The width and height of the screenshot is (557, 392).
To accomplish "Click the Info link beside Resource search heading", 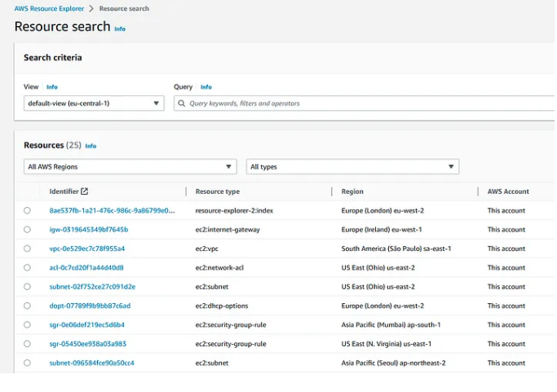I will (120, 29).
